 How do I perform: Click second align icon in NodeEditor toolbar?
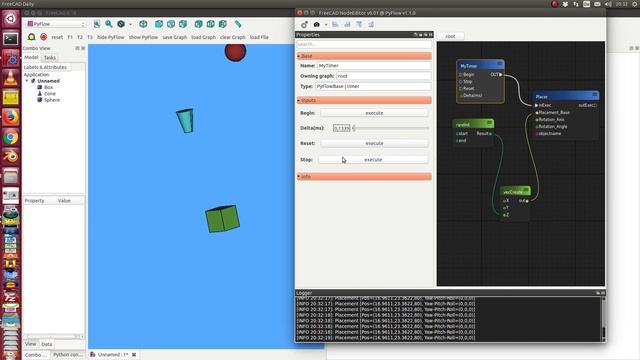[347, 24]
